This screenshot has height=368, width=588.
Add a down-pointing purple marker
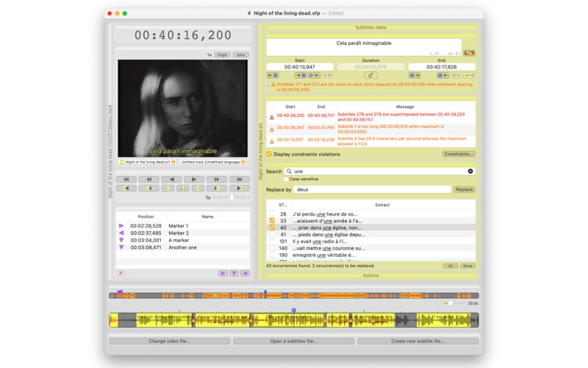[x=234, y=273]
